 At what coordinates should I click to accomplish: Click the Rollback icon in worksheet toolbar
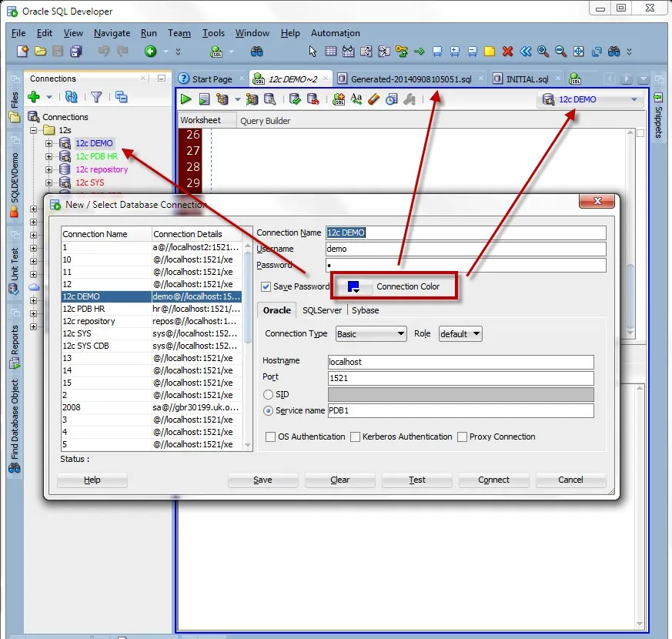(x=313, y=99)
